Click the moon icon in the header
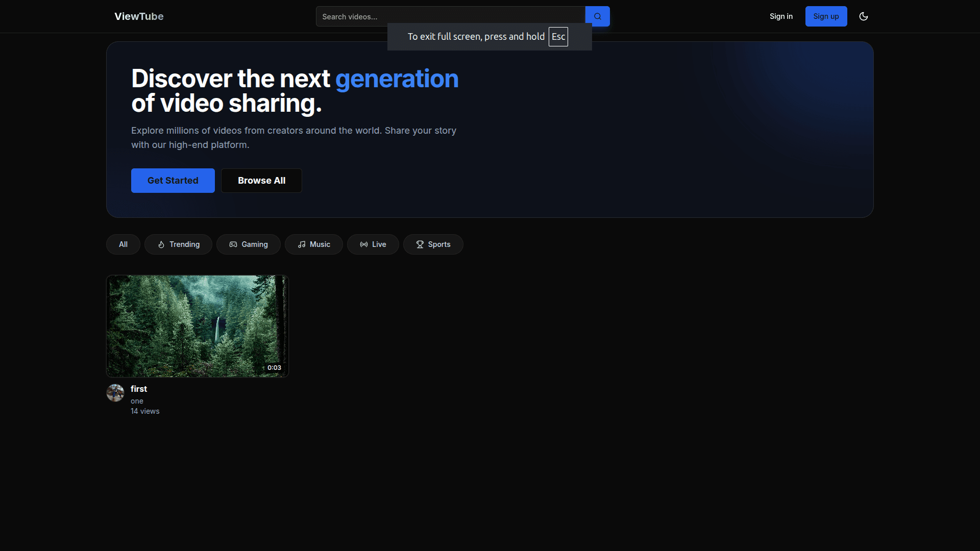The height and width of the screenshot is (551, 980). pos(864,16)
